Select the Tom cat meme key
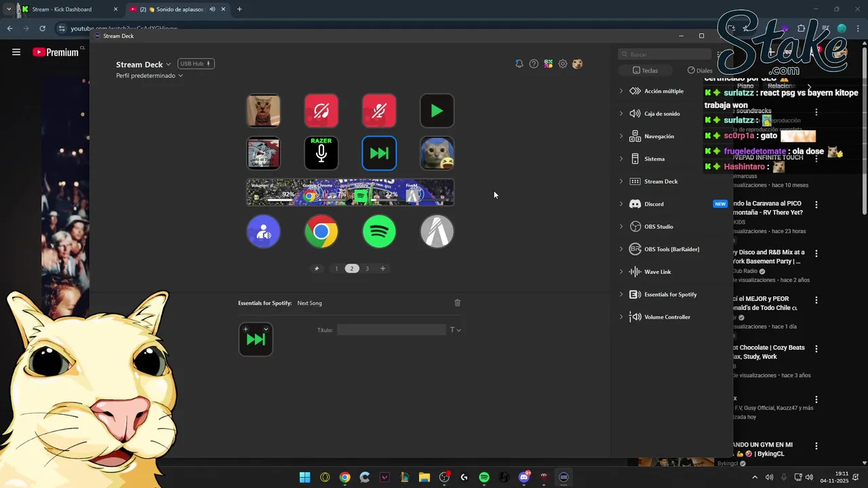 click(x=263, y=153)
